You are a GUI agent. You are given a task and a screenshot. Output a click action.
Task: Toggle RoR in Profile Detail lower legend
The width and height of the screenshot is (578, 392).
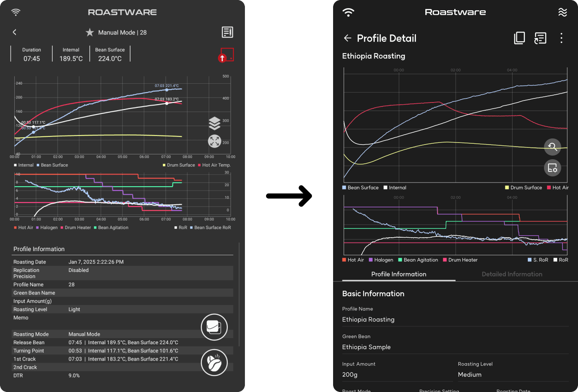coord(561,260)
